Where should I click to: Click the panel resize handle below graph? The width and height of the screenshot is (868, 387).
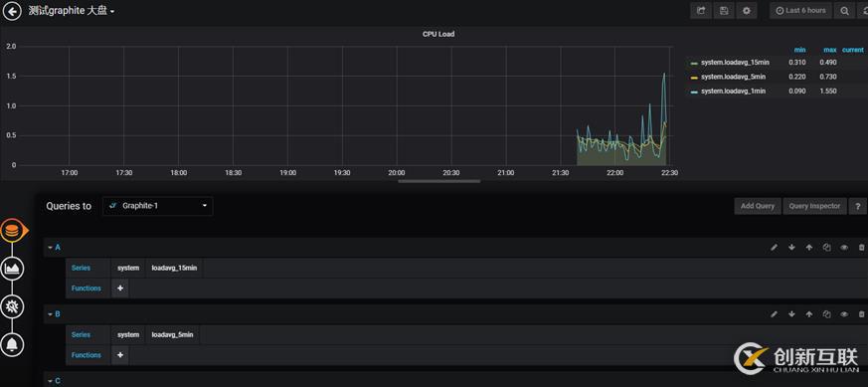(439, 181)
